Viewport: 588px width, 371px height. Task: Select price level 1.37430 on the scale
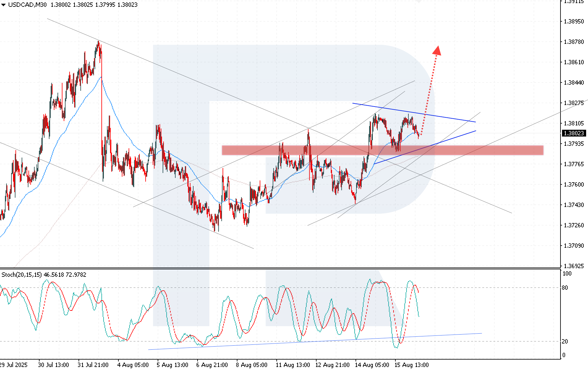pyautogui.click(x=574, y=205)
